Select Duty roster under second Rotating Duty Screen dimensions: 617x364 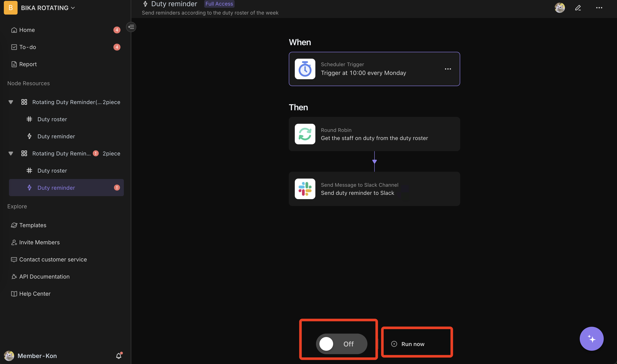(x=52, y=170)
